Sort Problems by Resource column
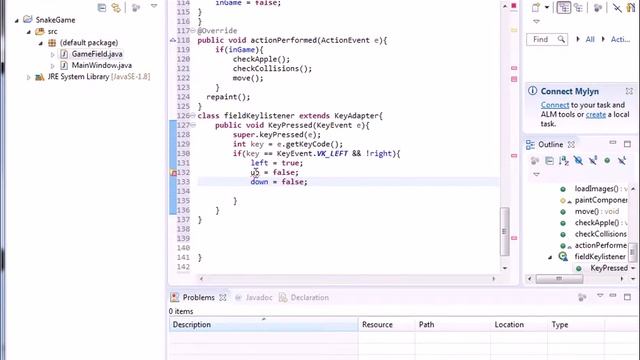This screenshot has height=360, width=640. [387, 324]
